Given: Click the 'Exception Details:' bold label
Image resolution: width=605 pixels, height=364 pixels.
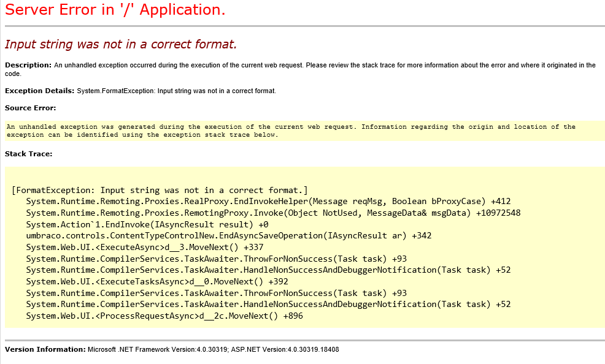Looking at the screenshot, I should pos(39,91).
